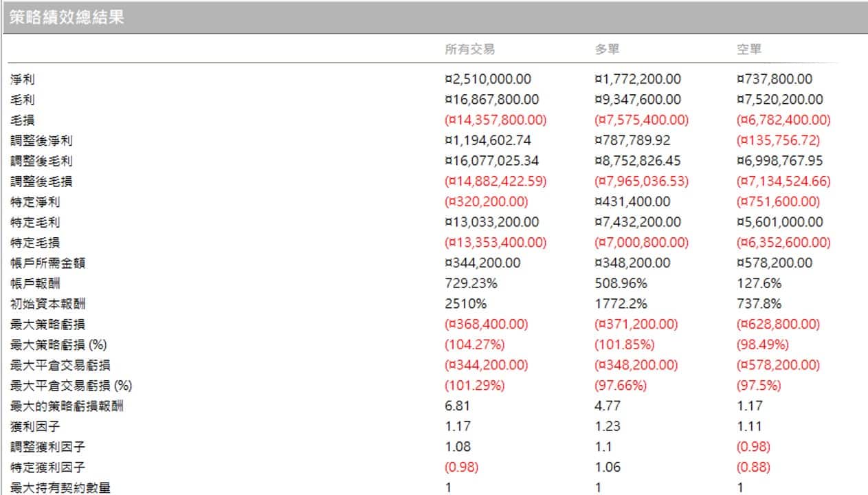Click the 1.23 long profit factor value
This screenshot has width=868, height=495.
pos(607,426)
